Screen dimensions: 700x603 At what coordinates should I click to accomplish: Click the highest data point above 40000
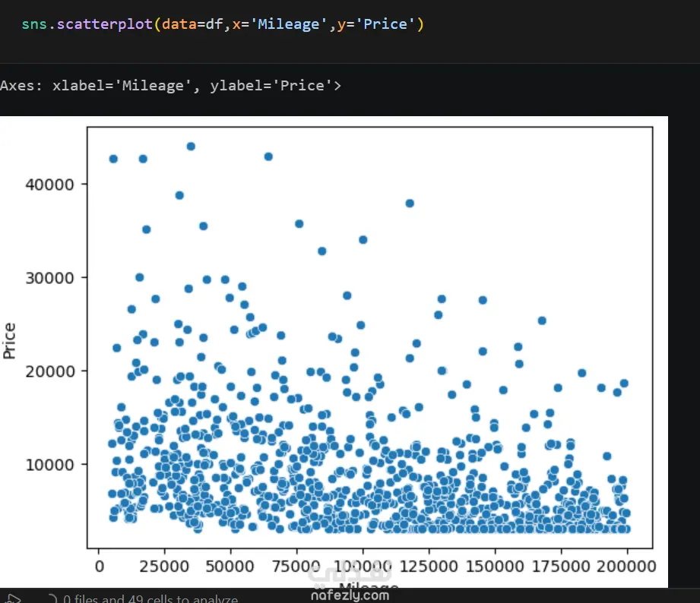(191, 147)
